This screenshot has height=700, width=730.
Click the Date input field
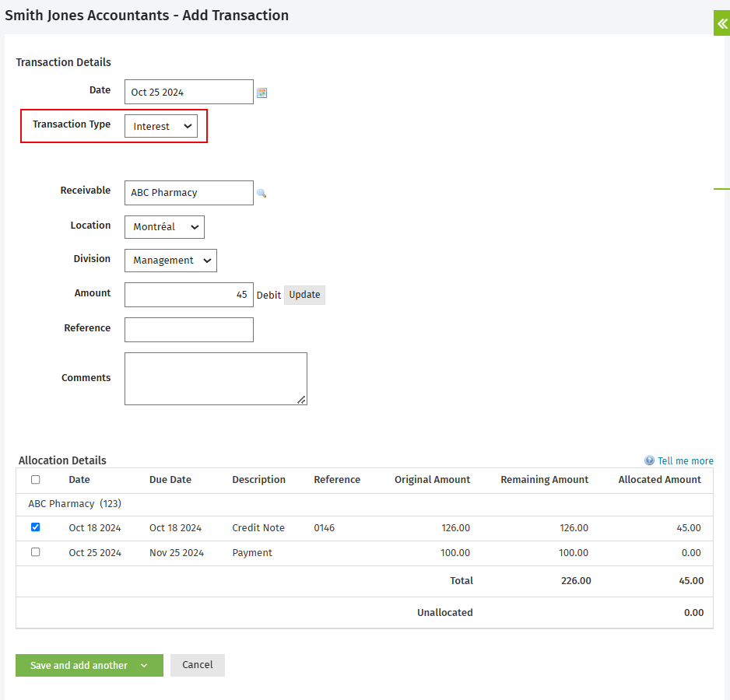click(189, 92)
